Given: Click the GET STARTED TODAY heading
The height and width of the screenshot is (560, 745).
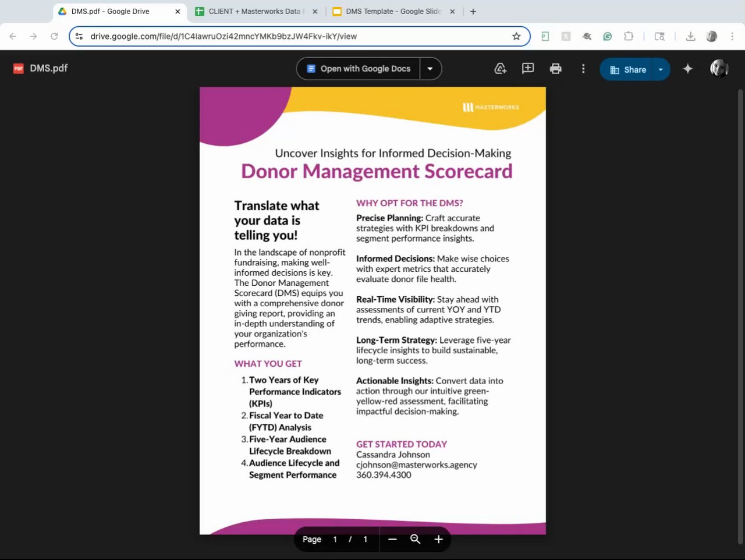Looking at the screenshot, I should tap(402, 444).
